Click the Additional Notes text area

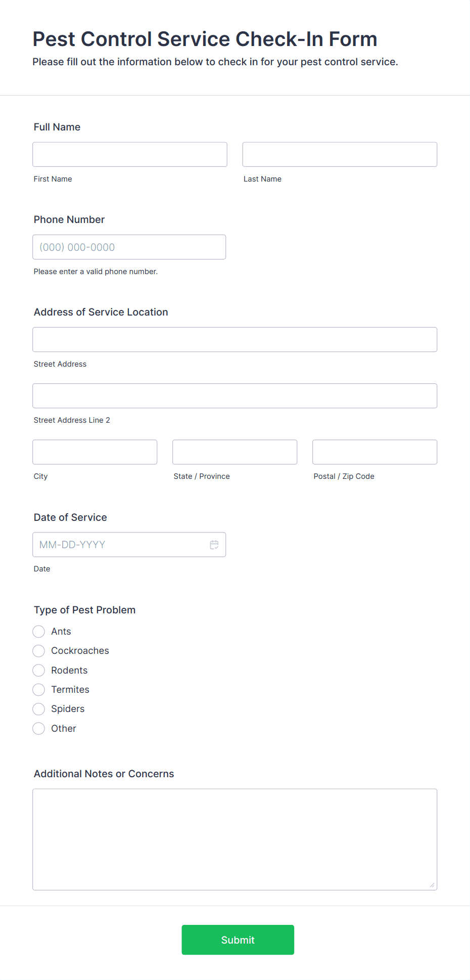click(x=235, y=839)
